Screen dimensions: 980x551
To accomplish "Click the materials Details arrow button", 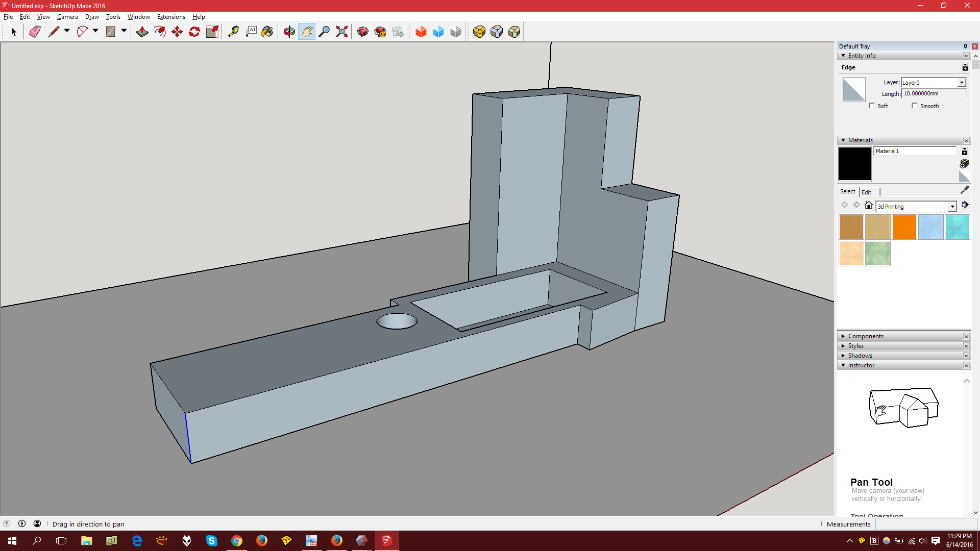I will 965,205.
